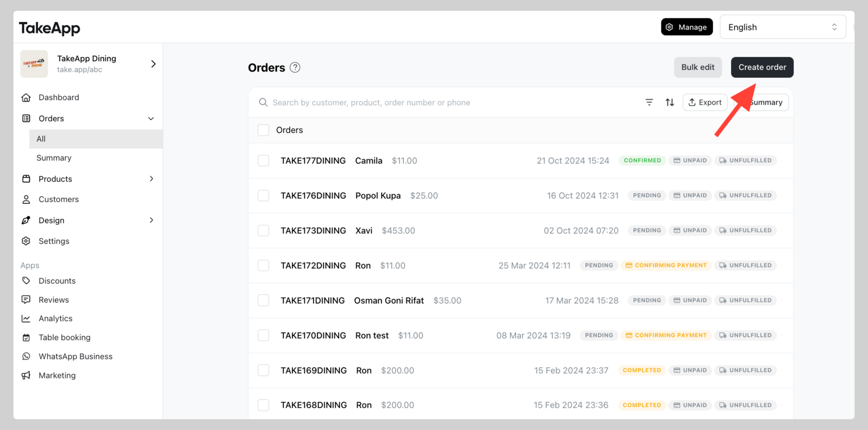Screen dimensions: 868x430
Task: Open Settings in the sidebar
Action: [x=54, y=241]
